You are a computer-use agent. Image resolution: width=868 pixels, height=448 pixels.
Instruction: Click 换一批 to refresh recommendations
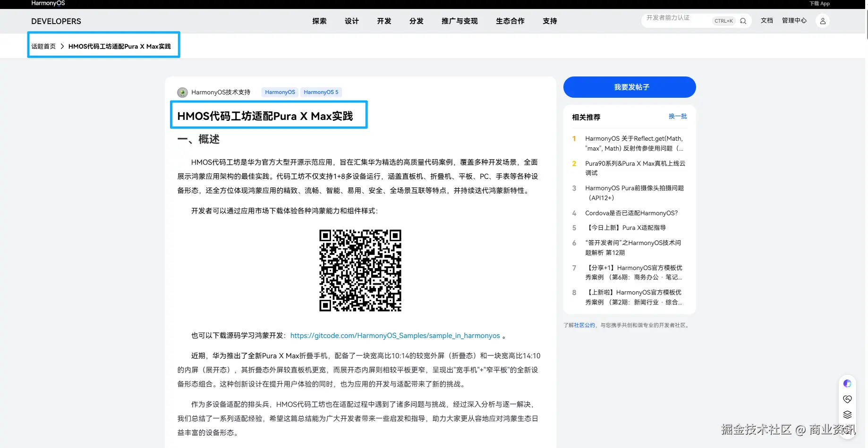click(x=677, y=116)
